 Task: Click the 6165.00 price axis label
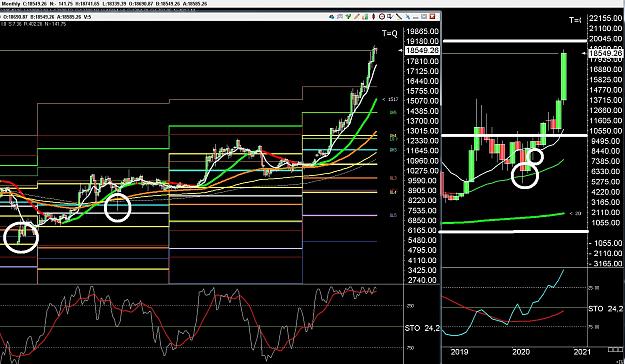coord(423,230)
